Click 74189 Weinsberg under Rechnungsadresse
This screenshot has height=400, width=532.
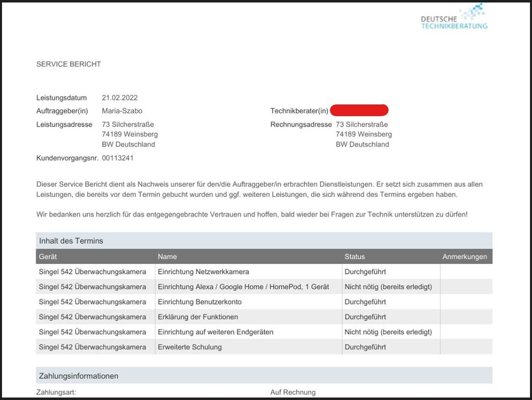[x=364, y=134]
